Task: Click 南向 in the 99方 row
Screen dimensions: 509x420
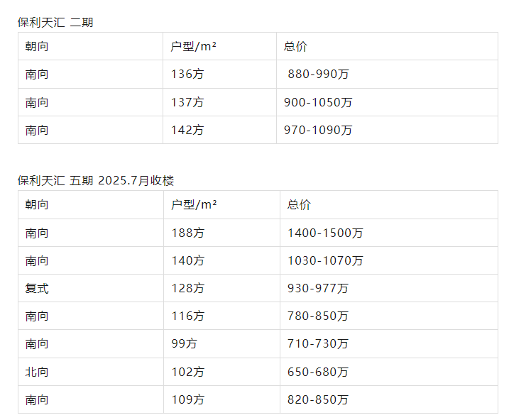Action: tap(37, 343)
